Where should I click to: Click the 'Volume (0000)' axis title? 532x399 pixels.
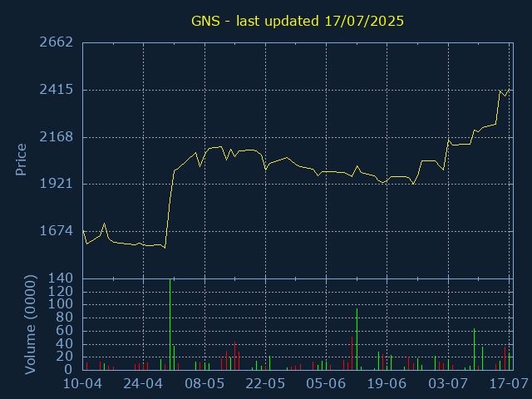(x=30, y=325)
